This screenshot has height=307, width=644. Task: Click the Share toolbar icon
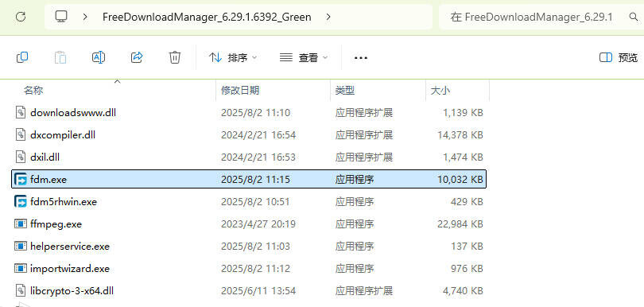[x=137, y=57]
